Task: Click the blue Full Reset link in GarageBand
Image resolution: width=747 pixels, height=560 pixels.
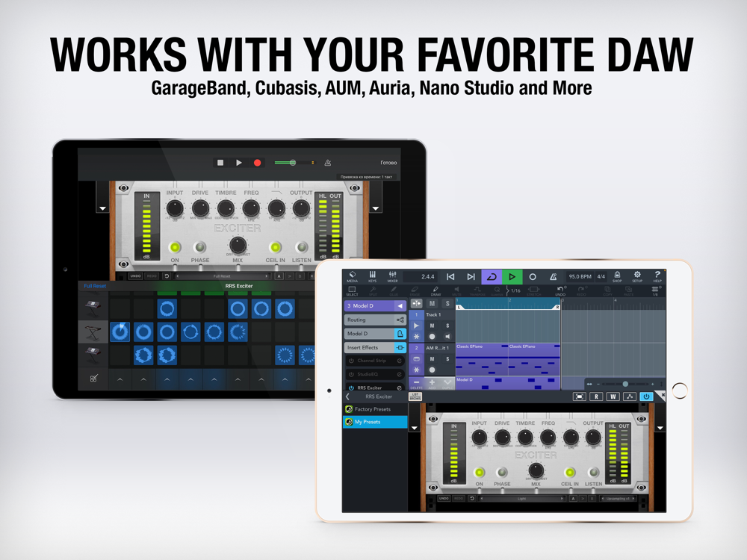Action: (95, 286)
